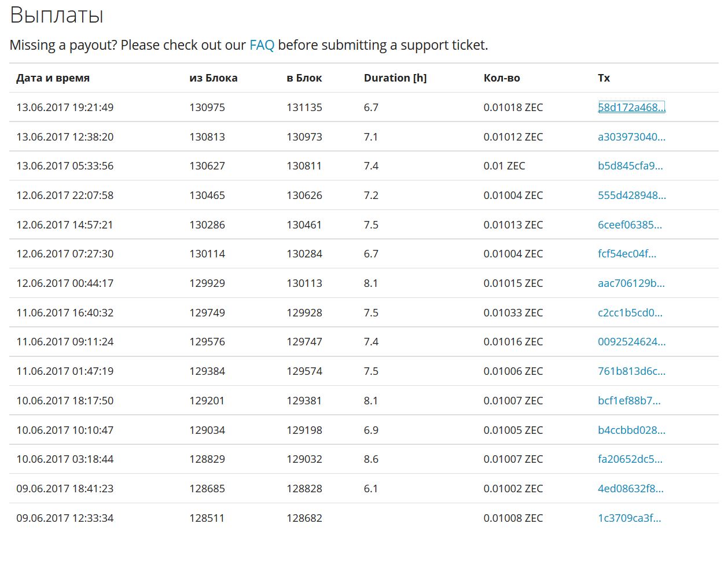728x564 pixels.
Task: Open transaction 4ed08632f8... link
Action: tap(630, 489)
